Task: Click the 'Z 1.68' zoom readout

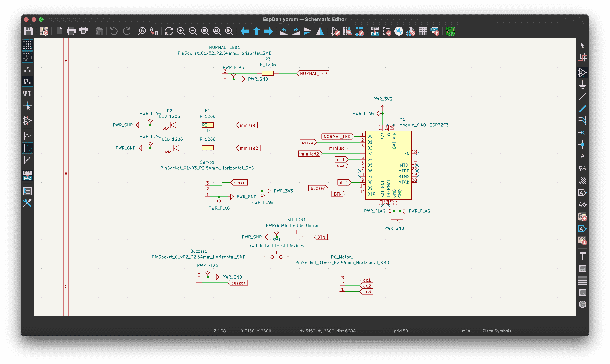Action: tap(220, 331)
